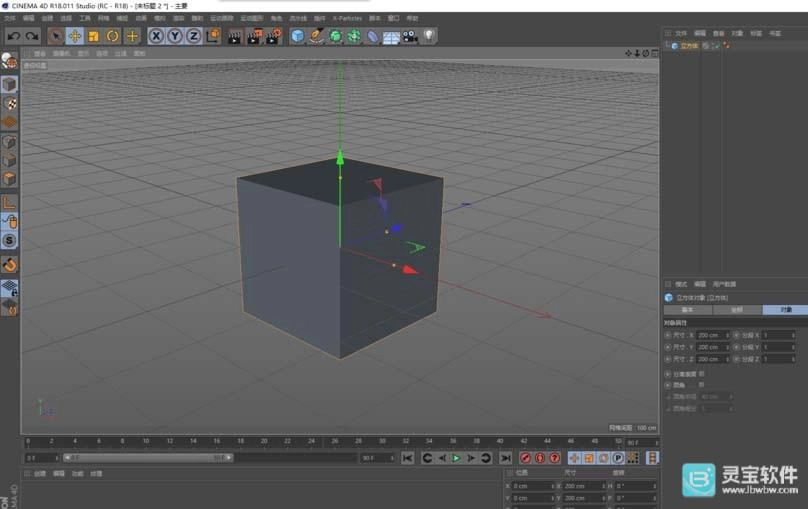The width and height of the screenshot is (808, 509).
Task: Toggle the Autokeying button
Action: (x=540, y=458)
